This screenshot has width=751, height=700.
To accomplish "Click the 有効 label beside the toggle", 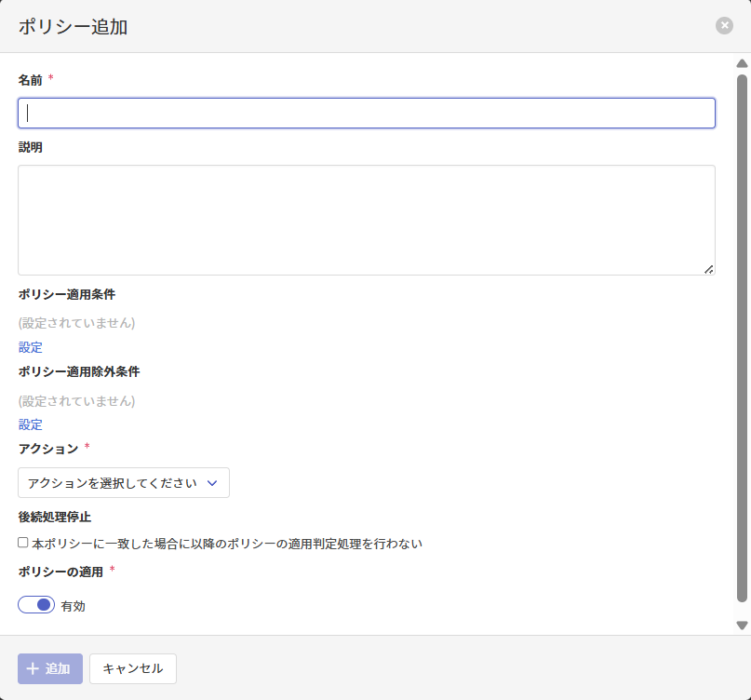I will (73, 606).
